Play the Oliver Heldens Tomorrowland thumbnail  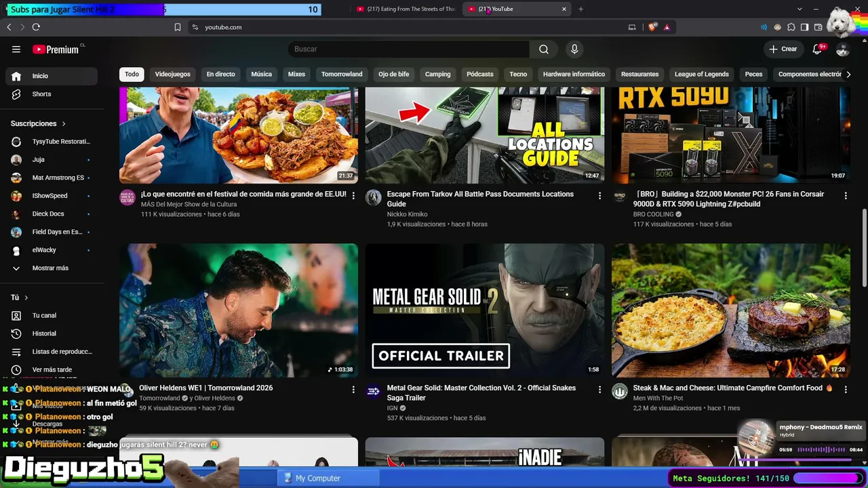(239, 310)
